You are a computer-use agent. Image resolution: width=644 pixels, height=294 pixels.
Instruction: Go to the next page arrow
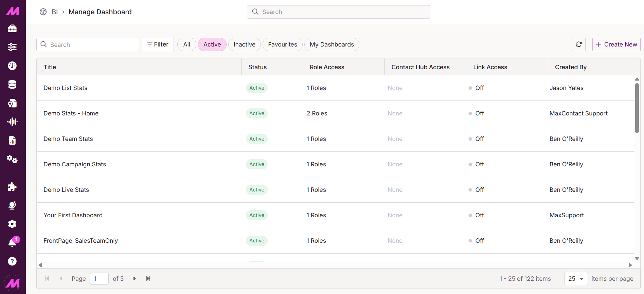click(x=135, y=279)
